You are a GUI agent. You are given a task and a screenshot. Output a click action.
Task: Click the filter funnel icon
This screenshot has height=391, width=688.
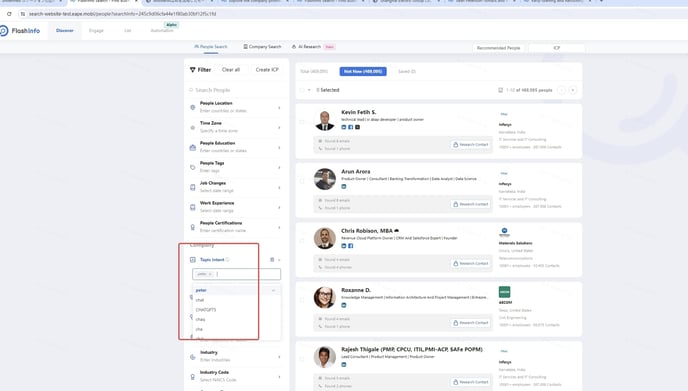click(x=192, y=70)
